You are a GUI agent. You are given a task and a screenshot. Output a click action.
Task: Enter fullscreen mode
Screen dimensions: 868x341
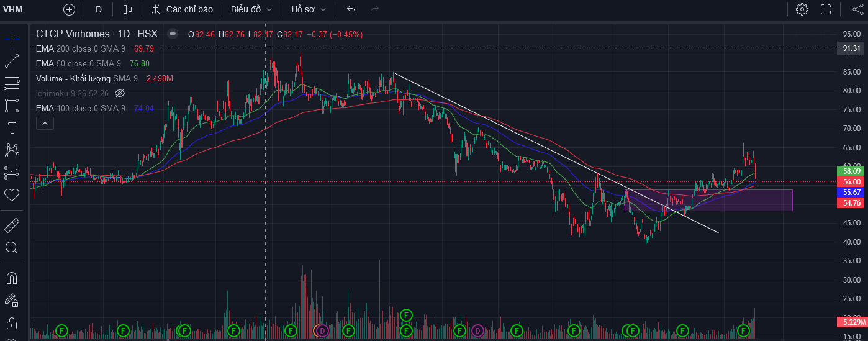click(826, 9)
